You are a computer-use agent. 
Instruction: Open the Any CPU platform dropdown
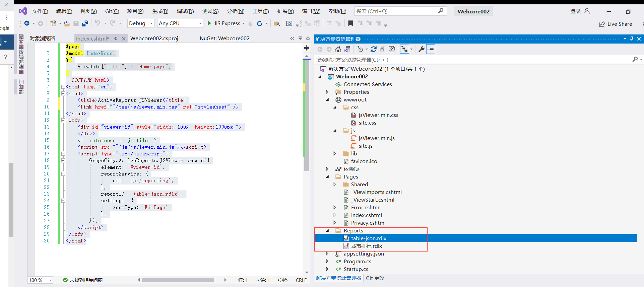(200, 23)
